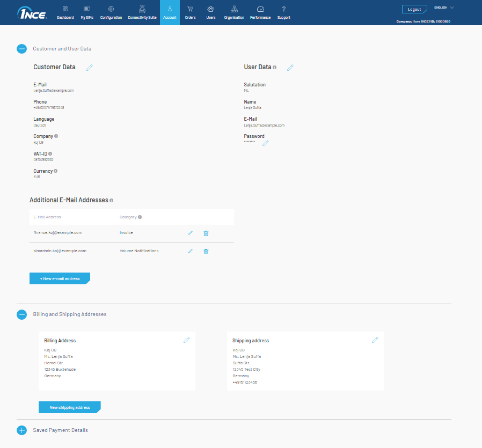Edit the finance.koj@example.com email entry
Image resolution: width=482 pixels, height=448 pixels.
[190, 233]
